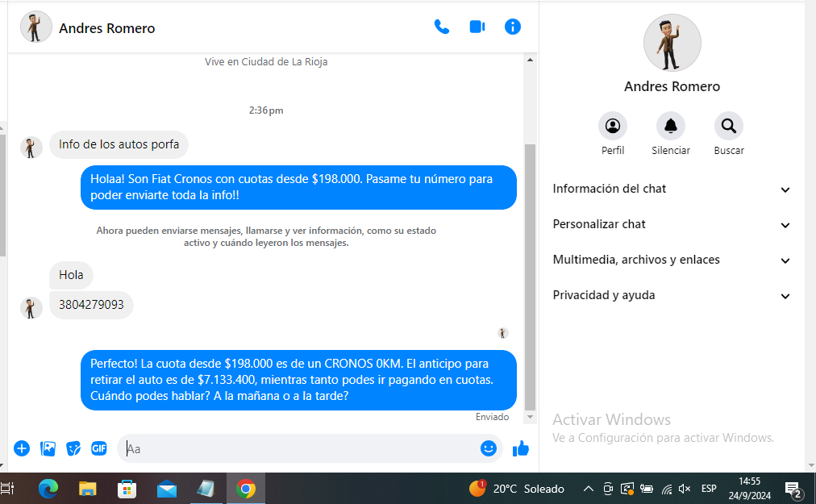Open the network Wi-Fi tray icon

[667, 489]
